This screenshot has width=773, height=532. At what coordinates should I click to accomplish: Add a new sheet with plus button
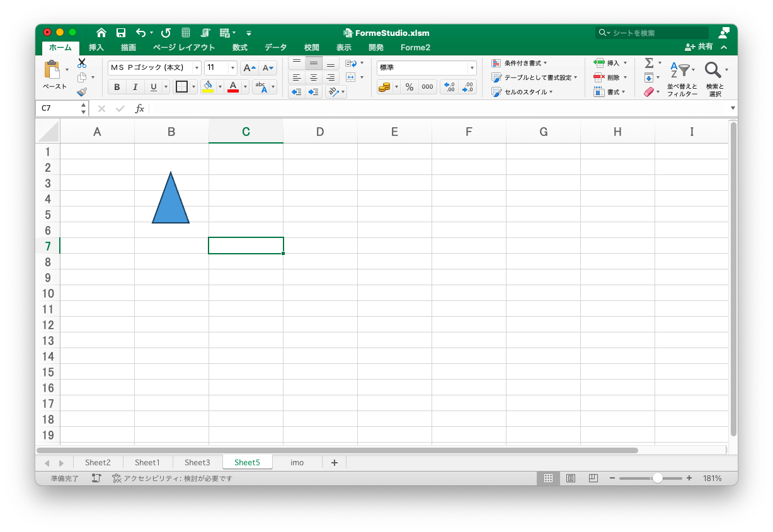[x=335, y=463]
